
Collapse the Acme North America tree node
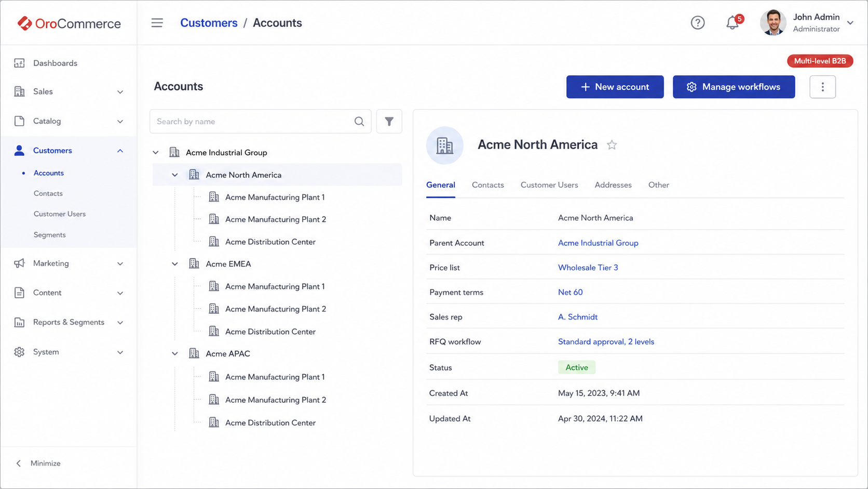pos(175,175)
